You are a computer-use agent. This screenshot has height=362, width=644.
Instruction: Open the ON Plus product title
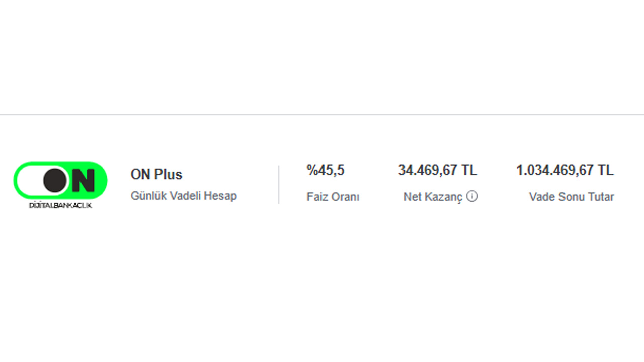(x=156, y=174)
